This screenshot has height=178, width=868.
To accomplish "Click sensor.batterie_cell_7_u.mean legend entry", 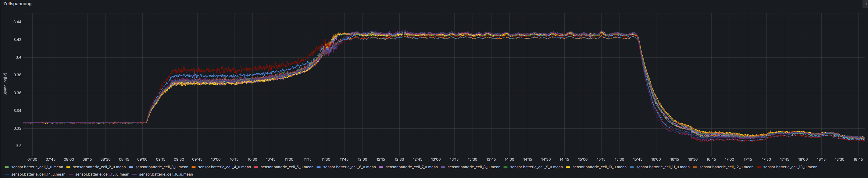I will point(411,167).
